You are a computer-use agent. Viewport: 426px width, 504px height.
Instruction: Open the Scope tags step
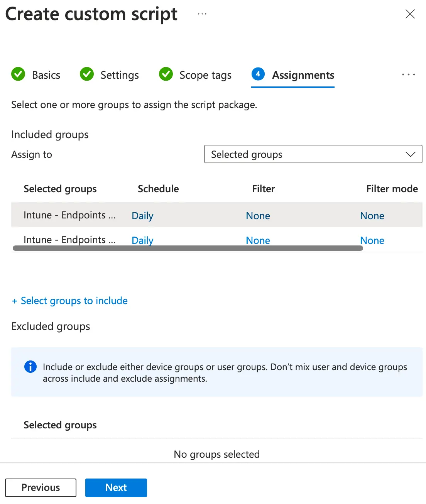[x=205, y=75]
